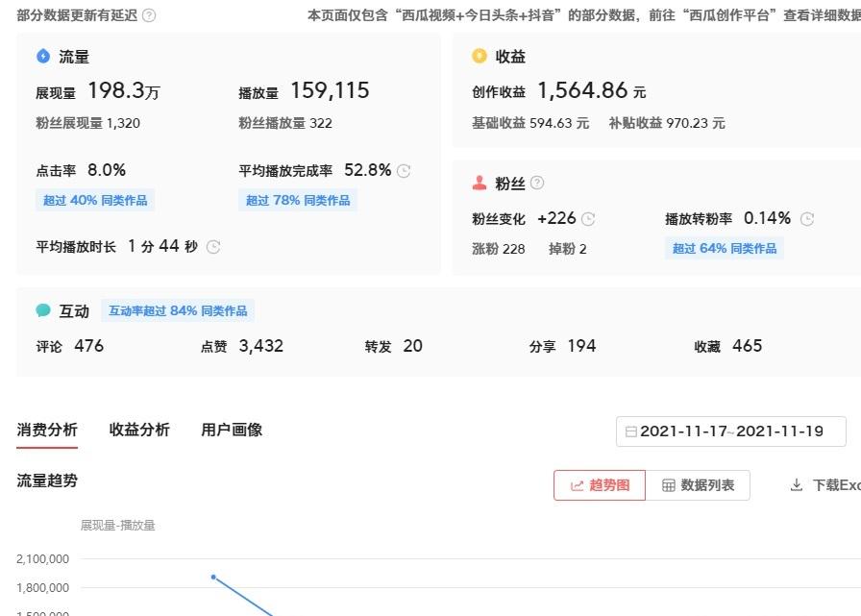
Task: Open the 收益分析 tab
Action: click(139, 430)
